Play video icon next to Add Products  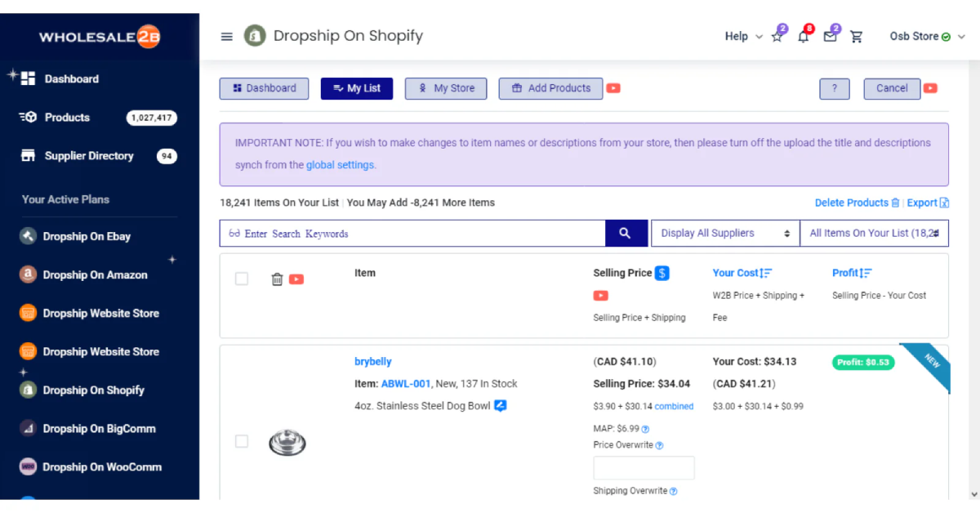click(x=613, y=88)
